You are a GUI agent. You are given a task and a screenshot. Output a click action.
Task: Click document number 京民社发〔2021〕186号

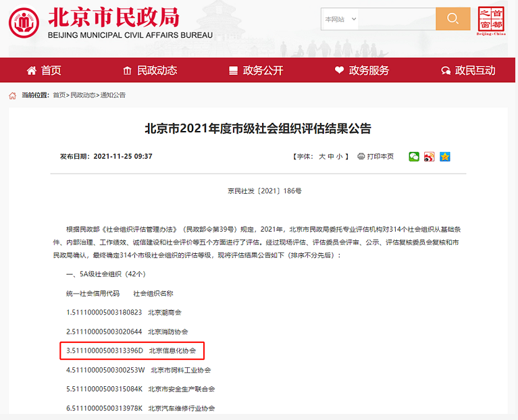(x=264, y=191)
